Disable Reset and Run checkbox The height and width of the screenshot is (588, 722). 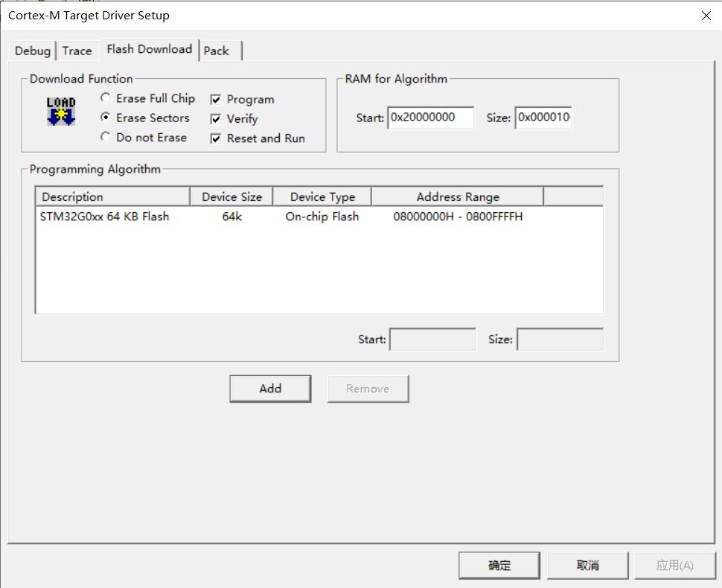coord(216,138)
